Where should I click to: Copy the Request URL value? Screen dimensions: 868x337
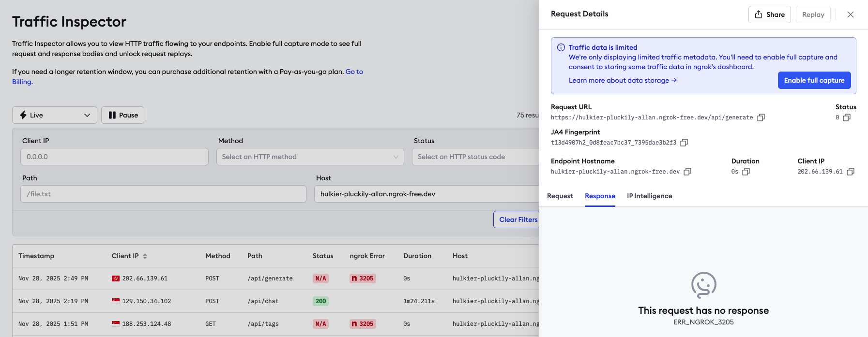click(x=761, y=117)
